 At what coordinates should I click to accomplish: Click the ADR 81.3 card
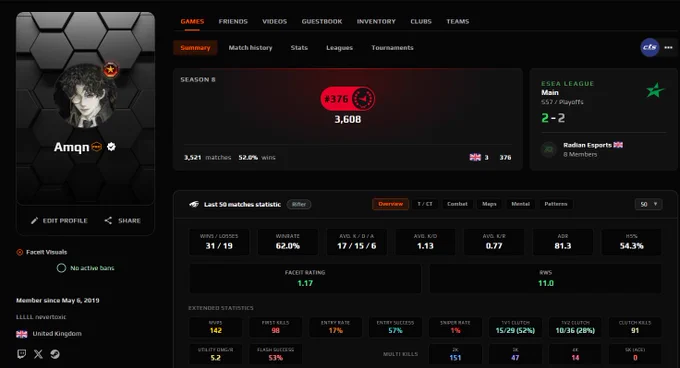(x=562, y=241)
